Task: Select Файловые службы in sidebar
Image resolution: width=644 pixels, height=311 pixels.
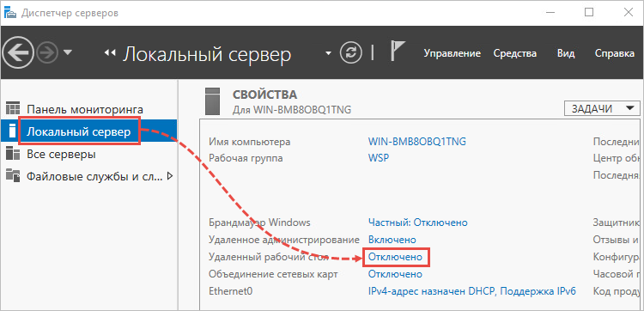Action: (x=88, y=177)
